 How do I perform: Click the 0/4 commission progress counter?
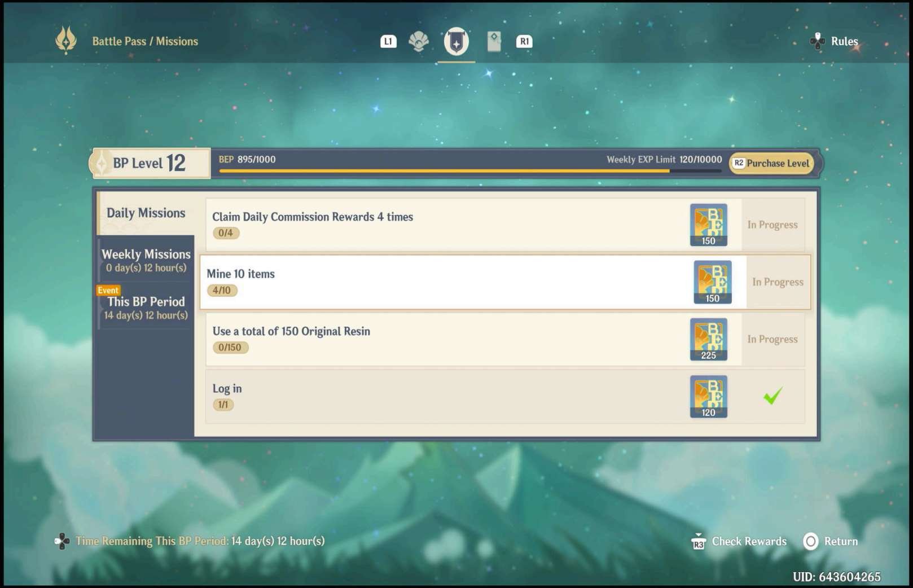tap(226, 233)
